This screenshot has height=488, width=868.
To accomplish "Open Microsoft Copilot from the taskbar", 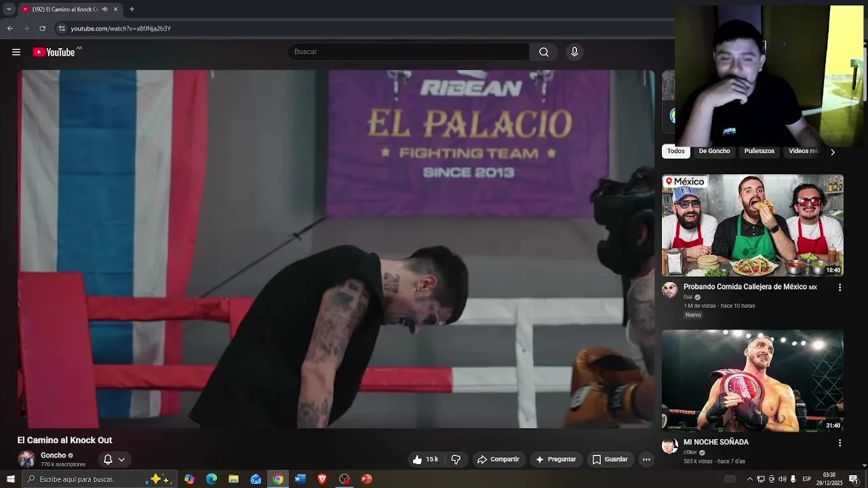I will pos(189,479).
